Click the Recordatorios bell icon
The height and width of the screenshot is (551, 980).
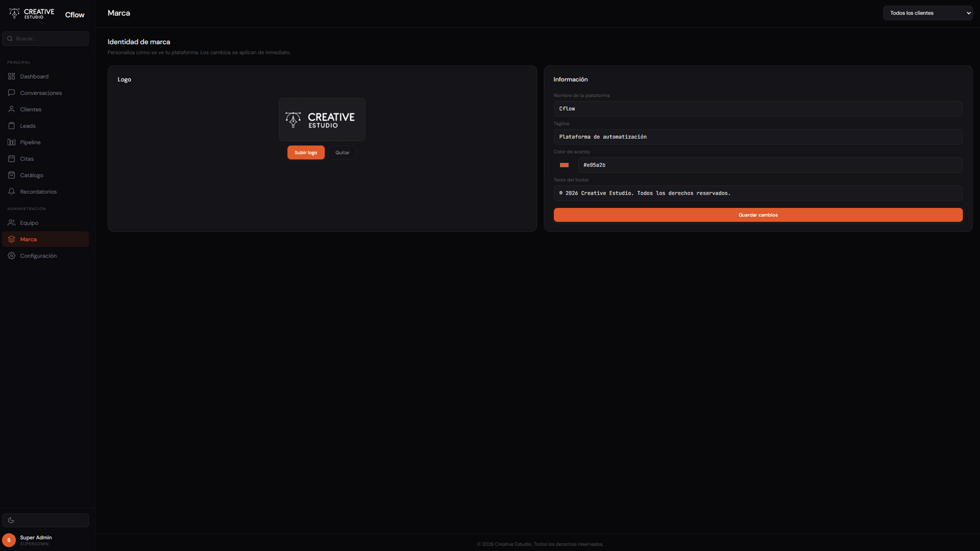click(x=11, y=191)
